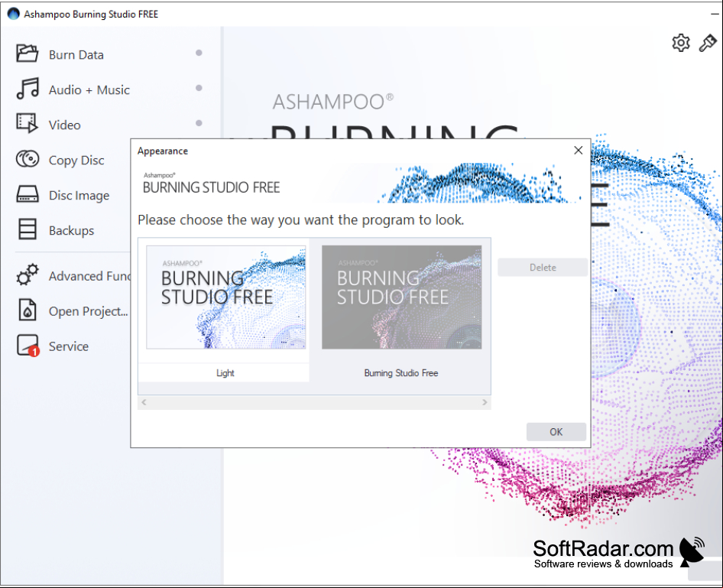Click the Disc Image drive icon
This screenshot has height=588, width=723.
click(x=28, y=194)
